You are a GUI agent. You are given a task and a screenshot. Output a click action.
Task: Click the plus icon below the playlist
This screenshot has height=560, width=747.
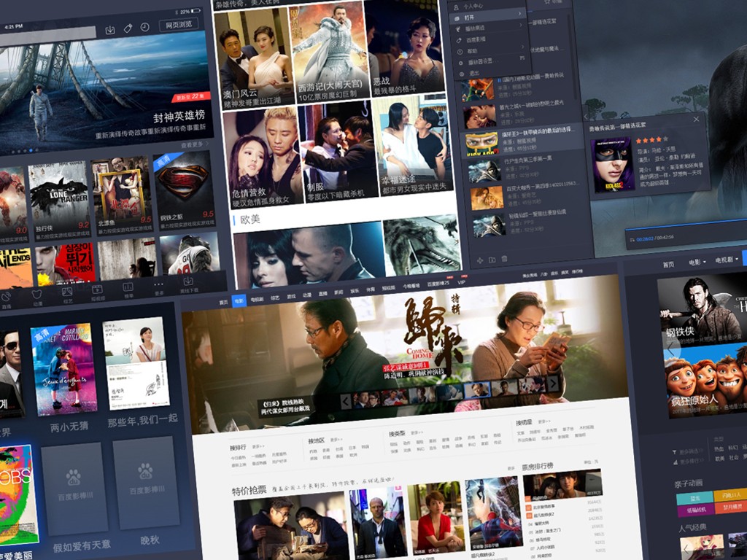click(479, 260)
